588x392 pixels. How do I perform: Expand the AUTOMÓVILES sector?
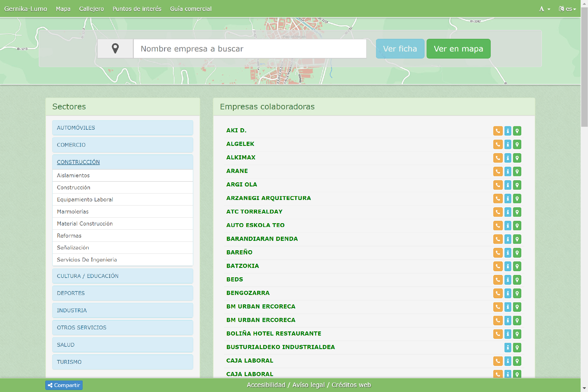[x=76, y=128]
